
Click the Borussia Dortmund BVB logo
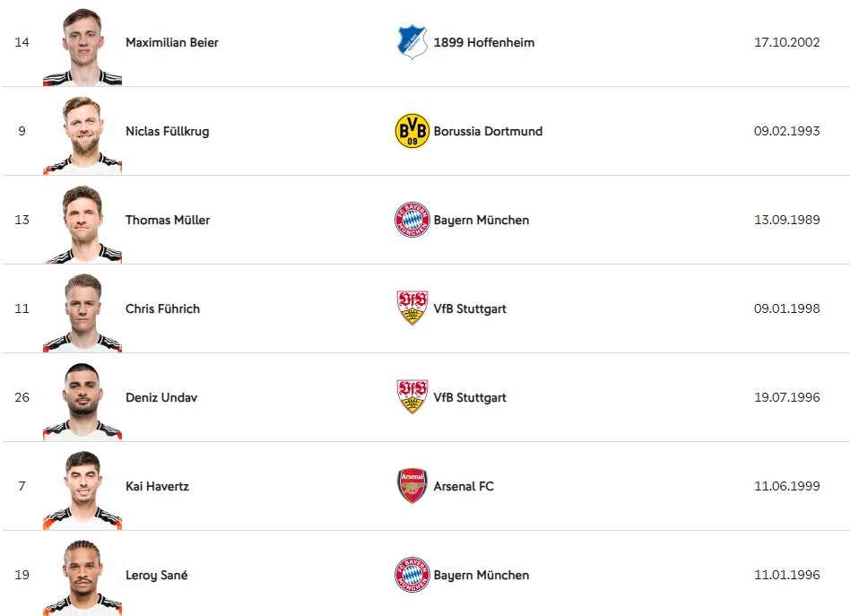click(412, 131)
